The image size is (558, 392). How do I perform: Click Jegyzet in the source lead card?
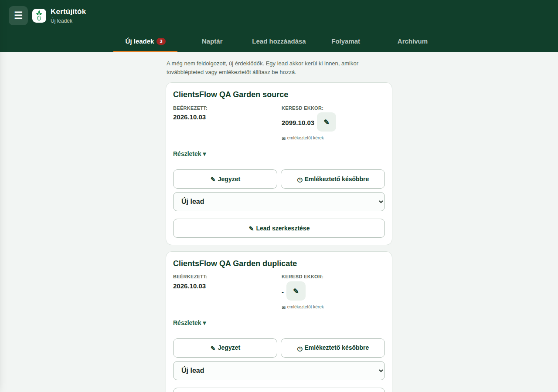click(225, 179)
